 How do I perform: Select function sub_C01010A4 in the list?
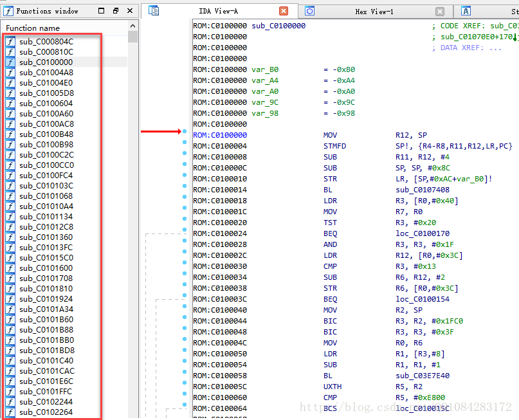pyautogui.click(x=46, y=206)
